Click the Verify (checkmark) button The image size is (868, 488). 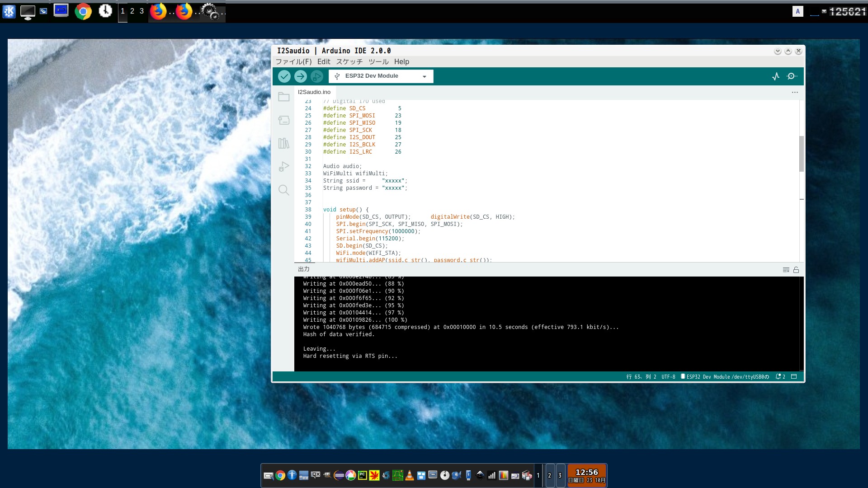point(285,76)
